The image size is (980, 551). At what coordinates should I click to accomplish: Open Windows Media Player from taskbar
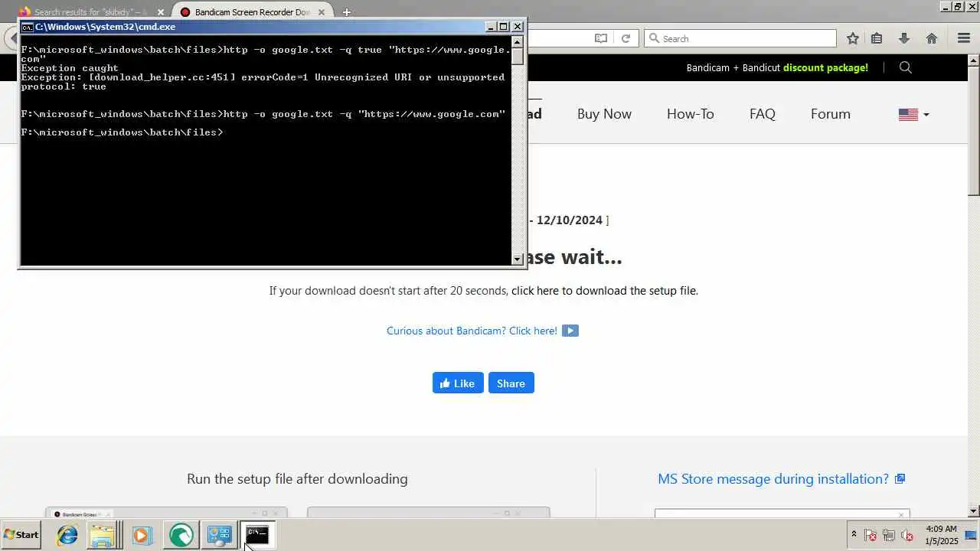point(142,535)
